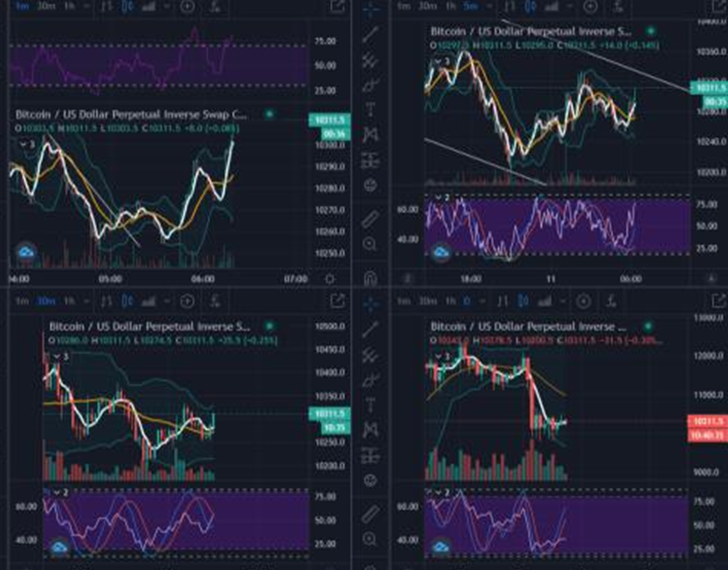Open the patterns tool beside the daily chart

(370, 430)
